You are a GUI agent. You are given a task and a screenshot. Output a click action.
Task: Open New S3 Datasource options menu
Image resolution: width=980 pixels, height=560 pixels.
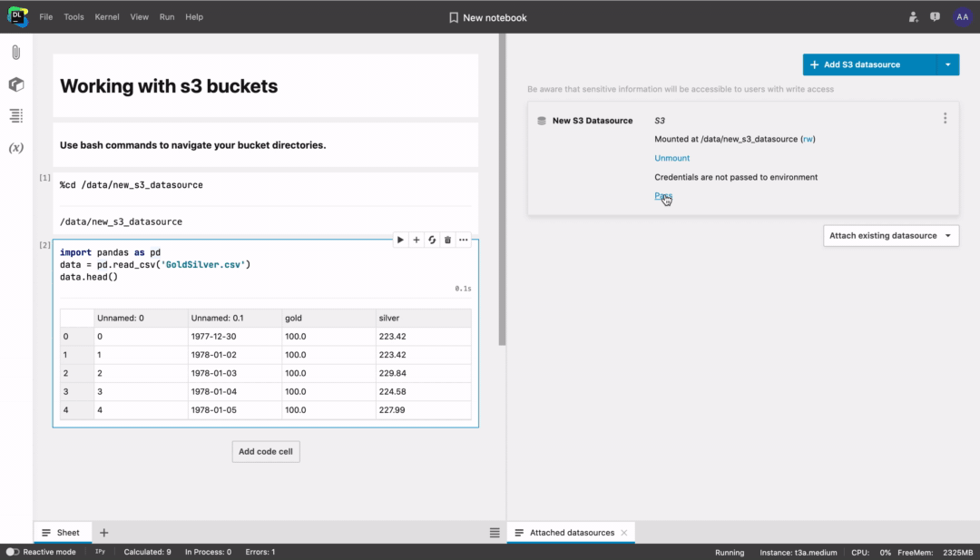pyautogui.click(x=945, y=117)
